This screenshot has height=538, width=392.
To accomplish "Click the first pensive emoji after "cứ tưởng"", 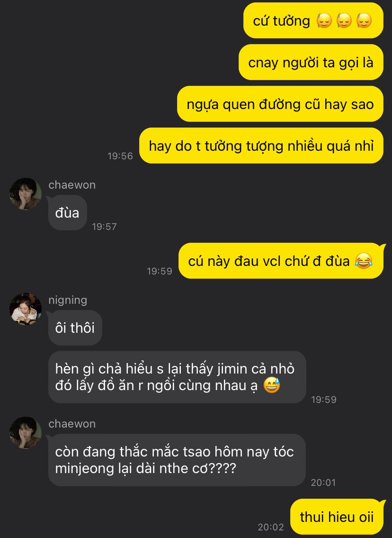I will (324, 20).
